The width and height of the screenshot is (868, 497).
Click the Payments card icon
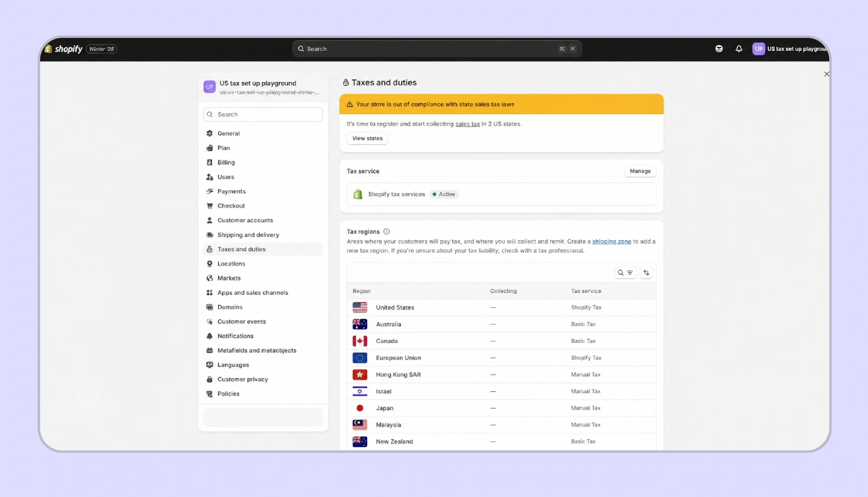pos(210,191)
